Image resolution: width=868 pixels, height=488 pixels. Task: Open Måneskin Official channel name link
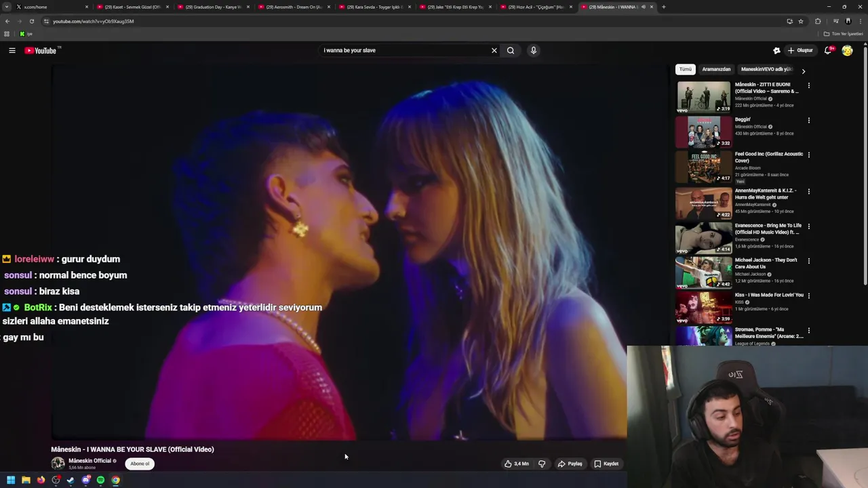click(x=90, y=461)
